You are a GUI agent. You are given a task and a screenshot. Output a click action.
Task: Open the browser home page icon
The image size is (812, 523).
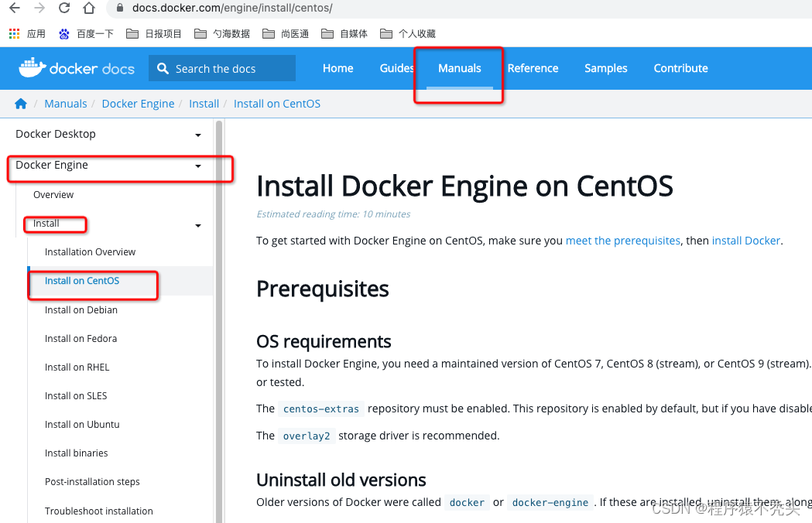pyautogui.click(x=89, y=8)
